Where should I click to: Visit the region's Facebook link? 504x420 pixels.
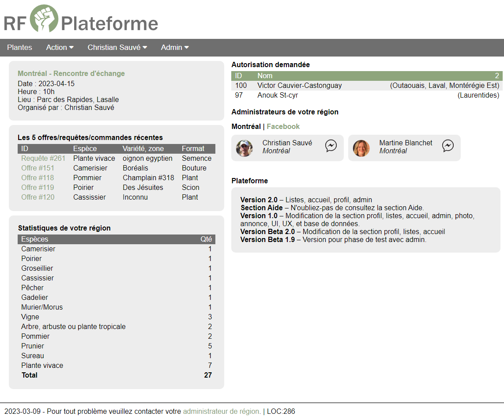pos(283,127)
